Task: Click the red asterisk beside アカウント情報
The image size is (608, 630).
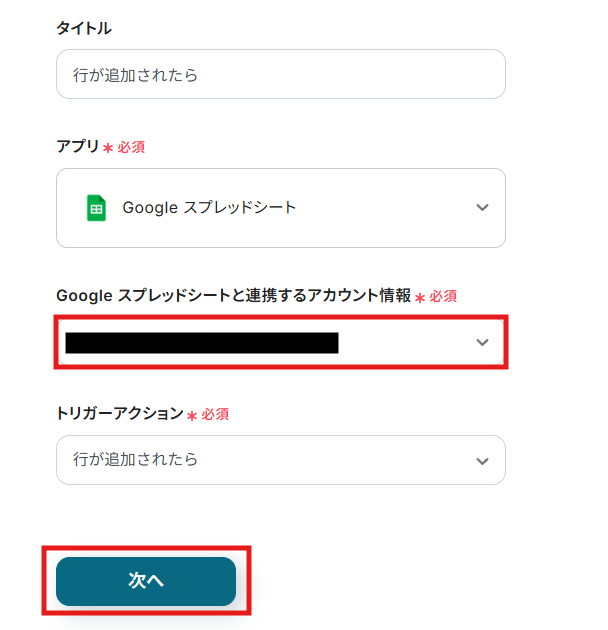Action: tap(420, 297)
